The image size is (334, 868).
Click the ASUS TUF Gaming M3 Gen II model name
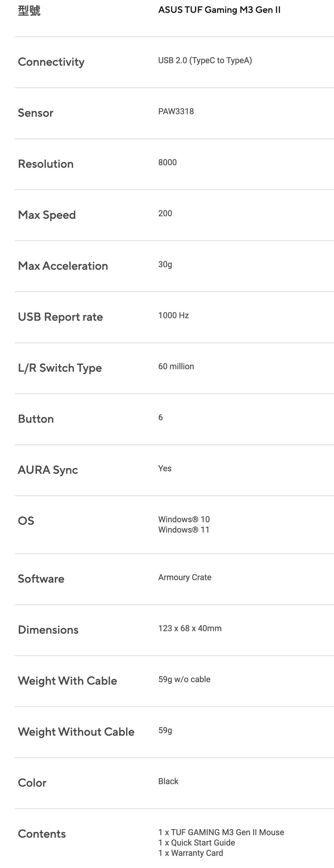(219, 10)
